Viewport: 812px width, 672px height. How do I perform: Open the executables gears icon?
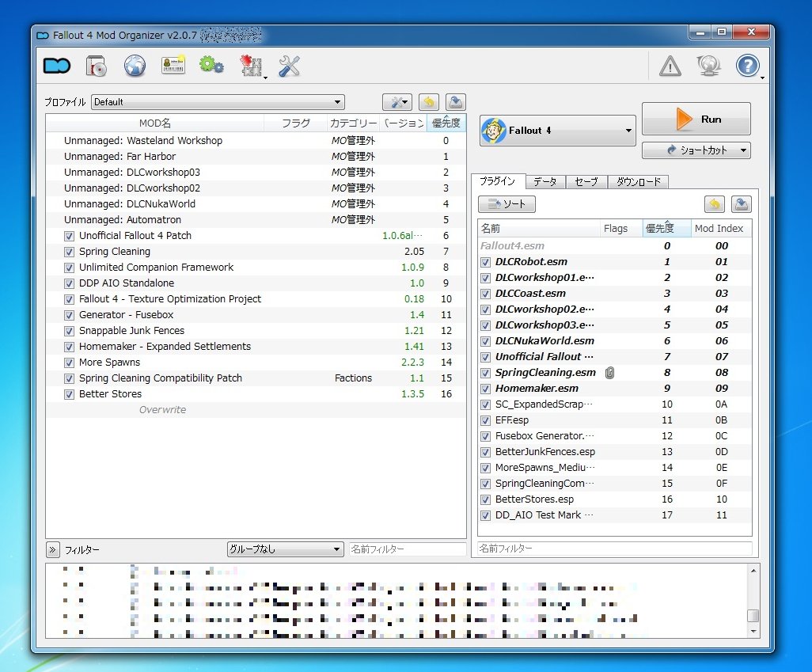coord(211,66)
